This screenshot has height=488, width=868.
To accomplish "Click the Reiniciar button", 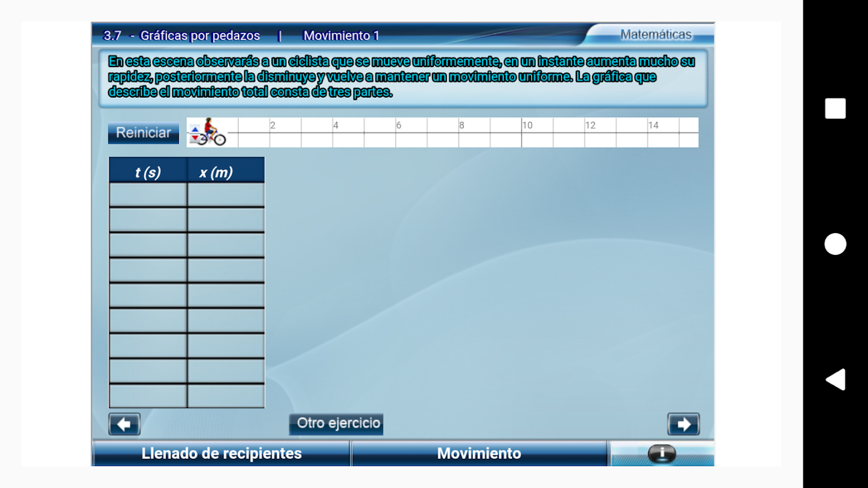I will click(143, 133).
